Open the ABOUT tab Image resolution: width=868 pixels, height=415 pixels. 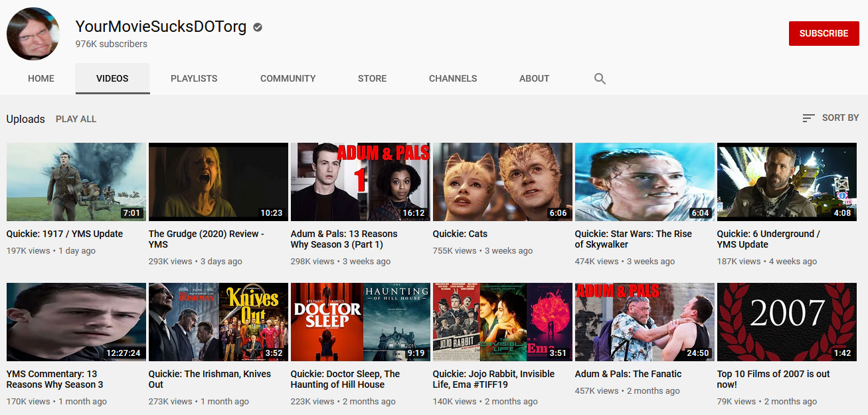point(534,78)
